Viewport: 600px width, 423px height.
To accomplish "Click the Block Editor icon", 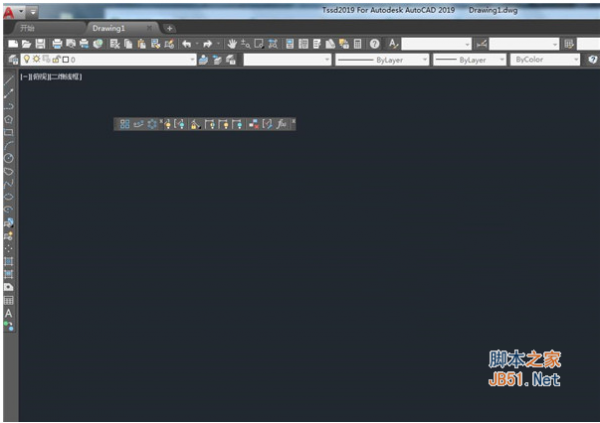I will 169,44.
